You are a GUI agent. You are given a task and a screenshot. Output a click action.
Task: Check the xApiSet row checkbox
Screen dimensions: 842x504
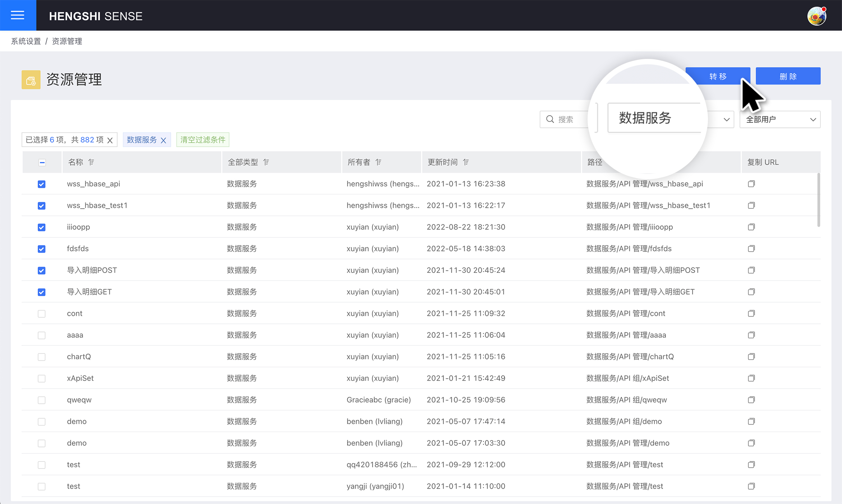(42, 378)
